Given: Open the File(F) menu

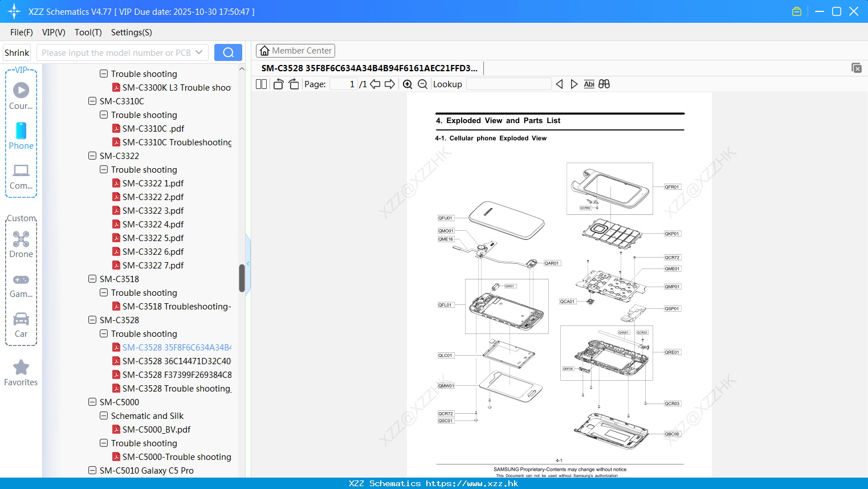Looking at the screenshot, I should click(x=22, y=32).
